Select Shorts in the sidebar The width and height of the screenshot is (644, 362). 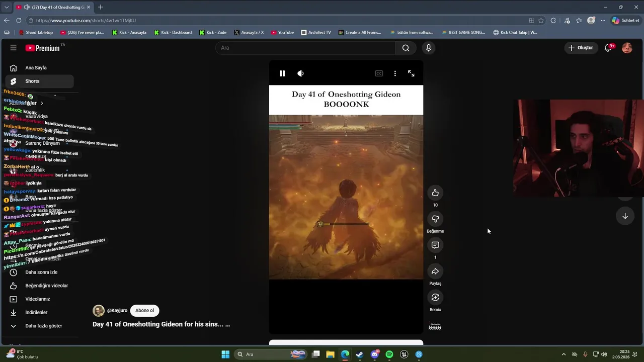(39, 81)
